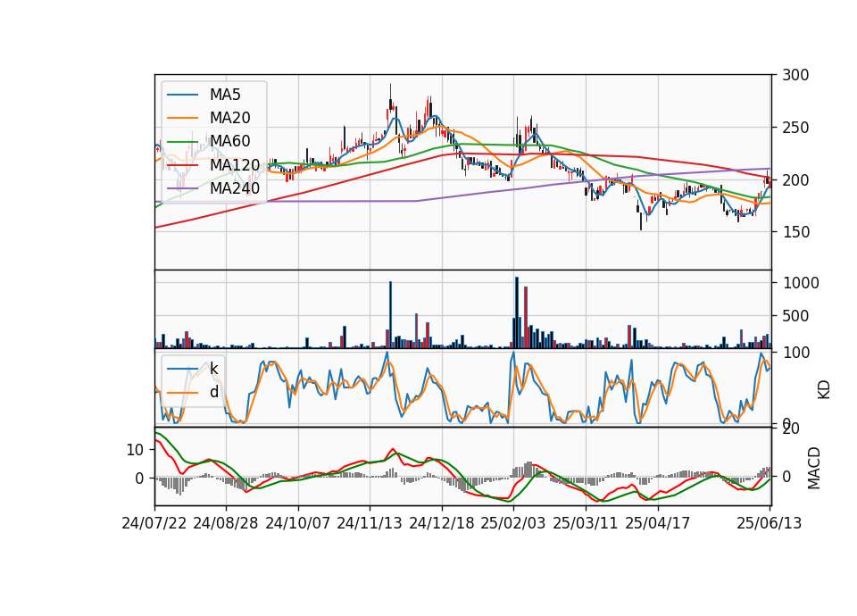Viewport: 857px width, 616px height.
Task: Click the 25/06/13 date axis label
Action: point(769,523)
